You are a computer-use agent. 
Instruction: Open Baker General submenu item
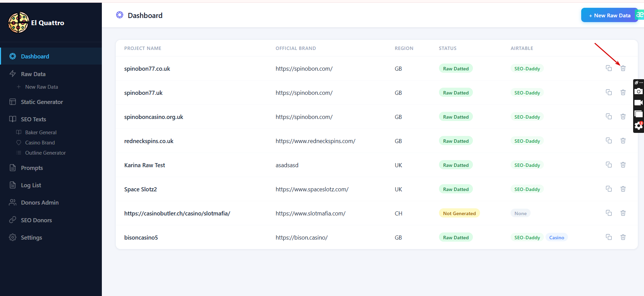point(41,133)
